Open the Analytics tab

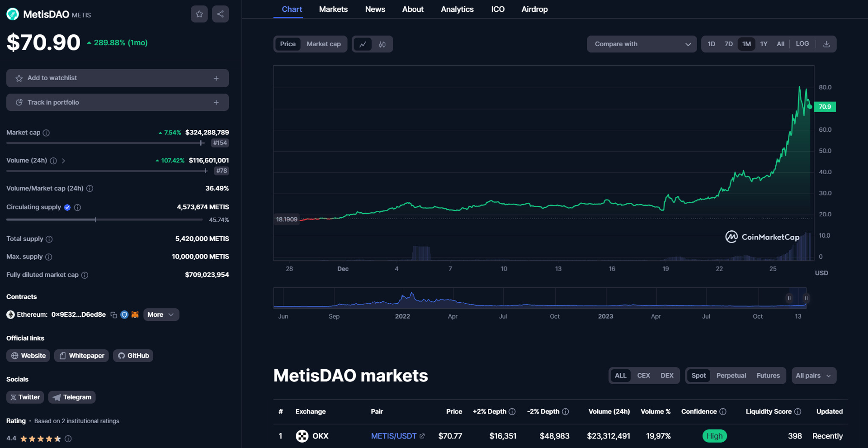pos(457,9)
